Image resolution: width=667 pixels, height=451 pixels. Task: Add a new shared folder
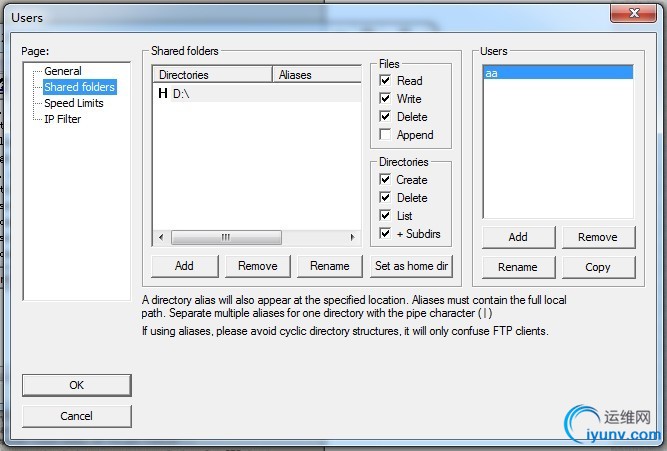pos(185,266)
